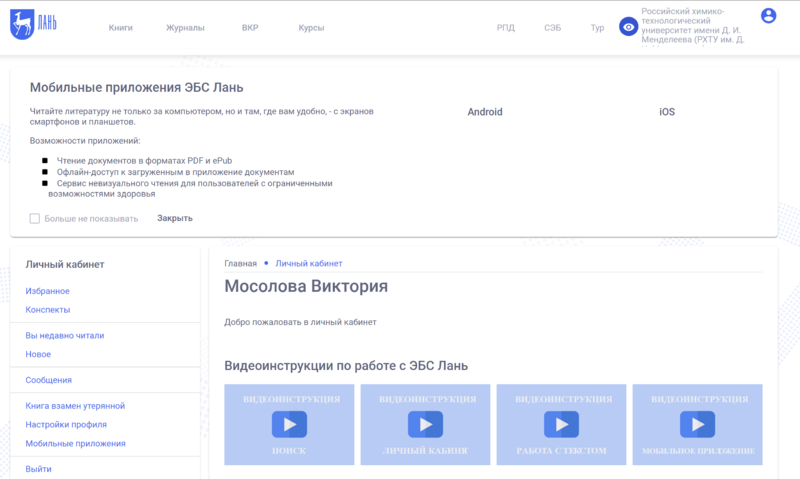Open Конспекты in the sidebar

click(x=48, y=310)
